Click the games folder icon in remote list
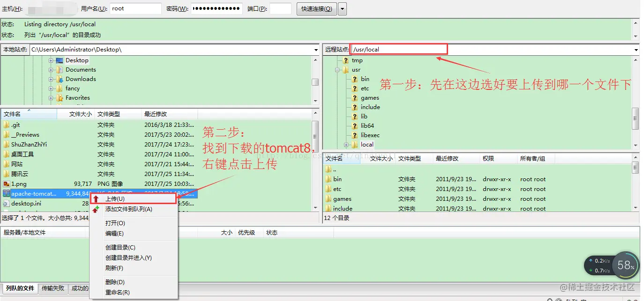The image size is (644, 301). (328, 199)
